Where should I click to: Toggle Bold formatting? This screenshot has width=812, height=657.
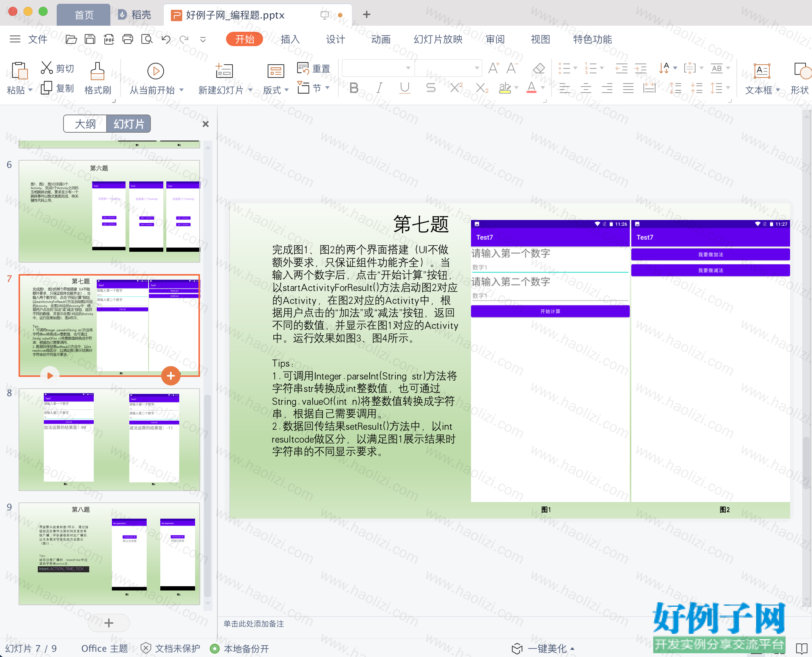(x=354, y=88)
